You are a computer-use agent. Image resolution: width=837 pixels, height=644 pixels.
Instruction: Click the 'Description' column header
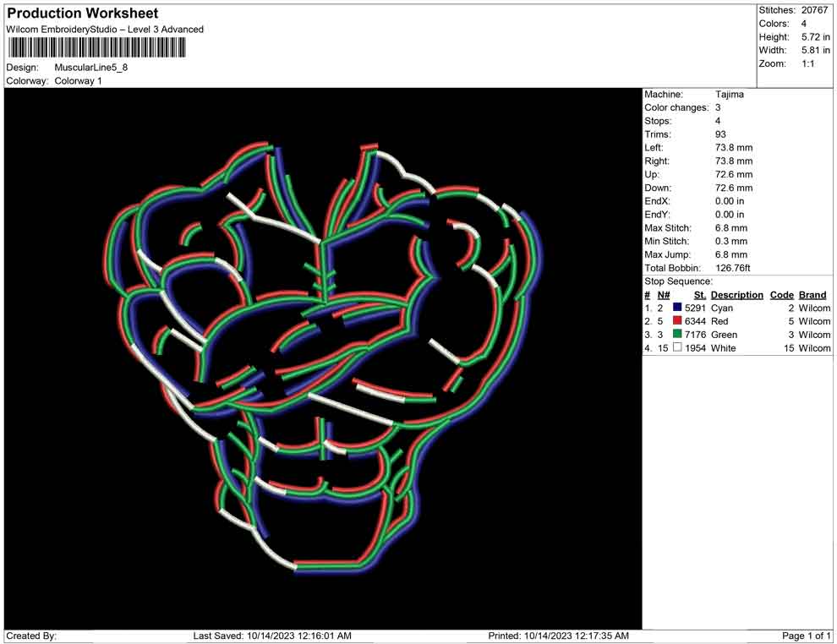click(x=736, y=295)
